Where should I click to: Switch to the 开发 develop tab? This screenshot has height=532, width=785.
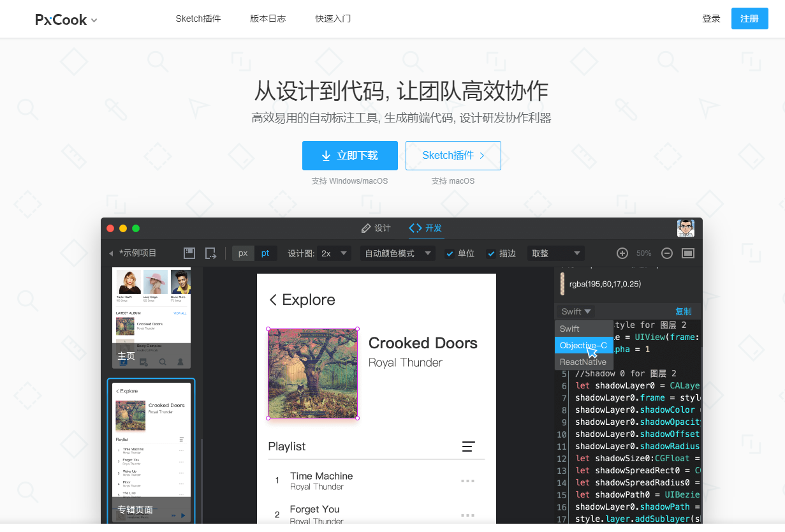425,228
